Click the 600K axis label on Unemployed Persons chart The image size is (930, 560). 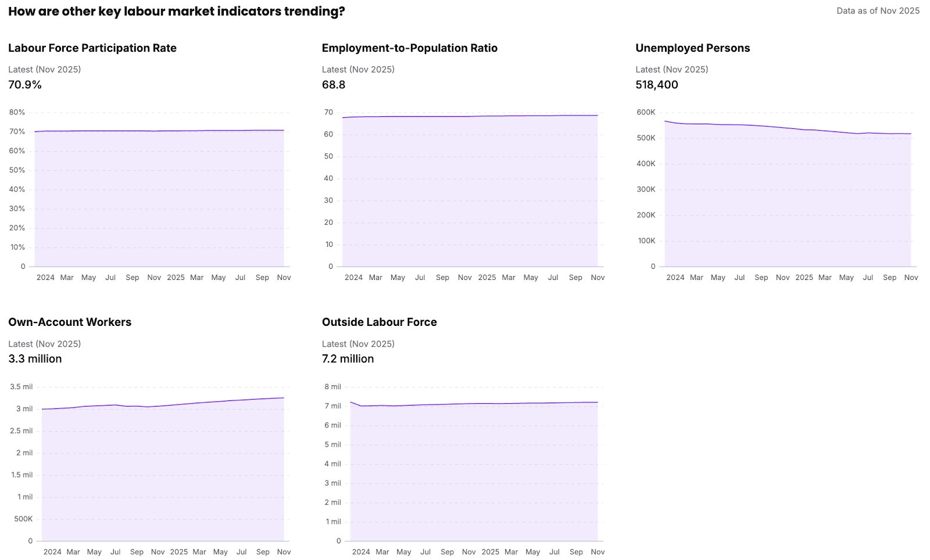click(646, 112)
